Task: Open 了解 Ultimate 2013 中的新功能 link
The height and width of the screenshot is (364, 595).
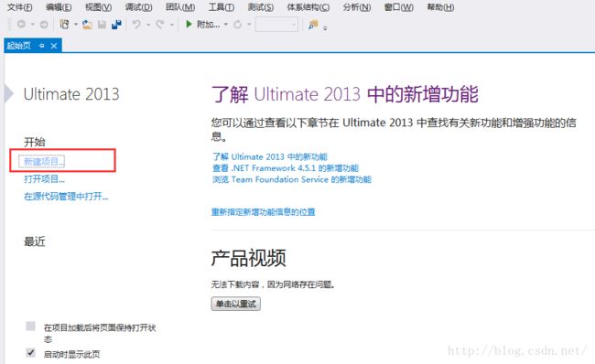Action: (x=269, y=156)
